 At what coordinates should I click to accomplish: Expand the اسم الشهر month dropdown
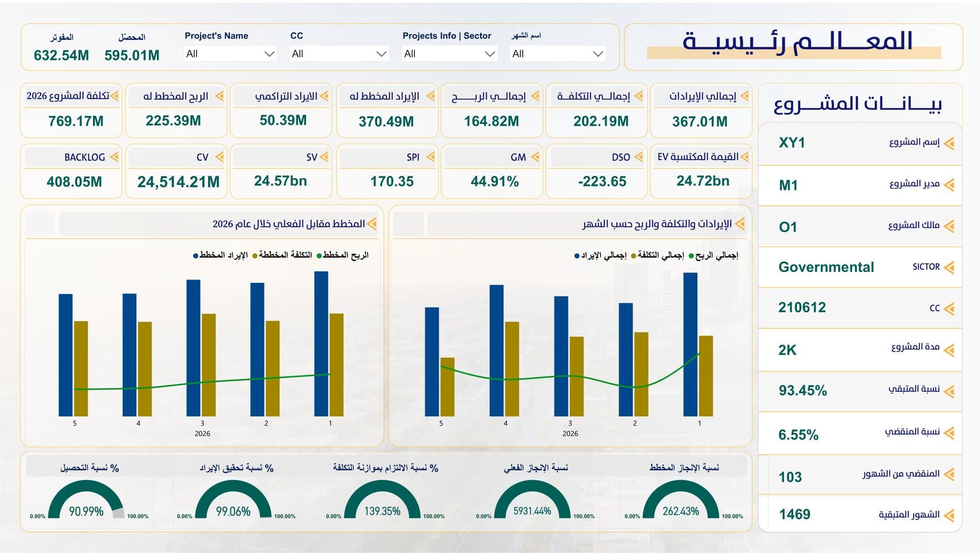(x=557, y=54)
